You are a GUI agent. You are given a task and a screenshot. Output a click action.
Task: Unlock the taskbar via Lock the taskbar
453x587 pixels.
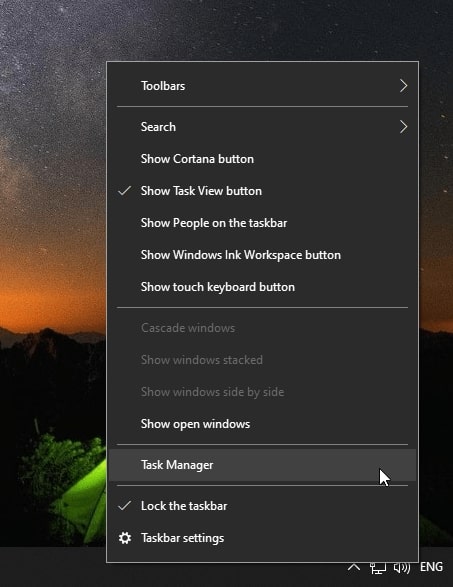[262, 506]
